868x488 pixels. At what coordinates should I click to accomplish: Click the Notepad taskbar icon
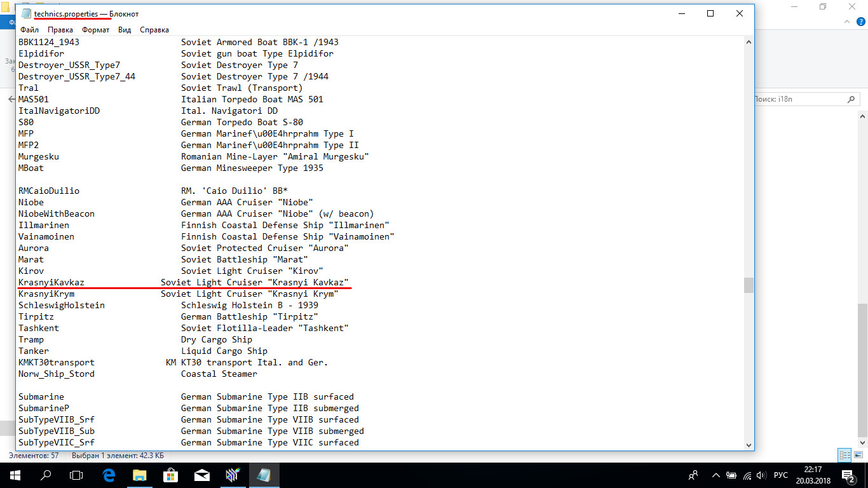click(x=264, y=475)
